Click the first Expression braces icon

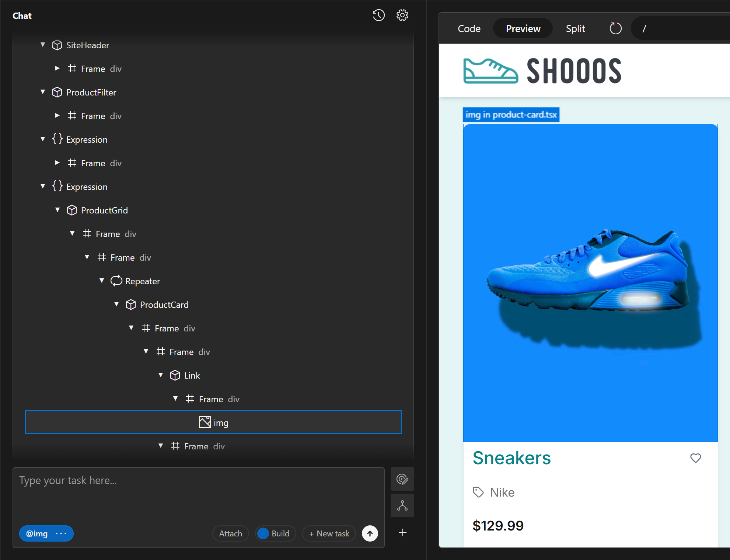[57, 139]
